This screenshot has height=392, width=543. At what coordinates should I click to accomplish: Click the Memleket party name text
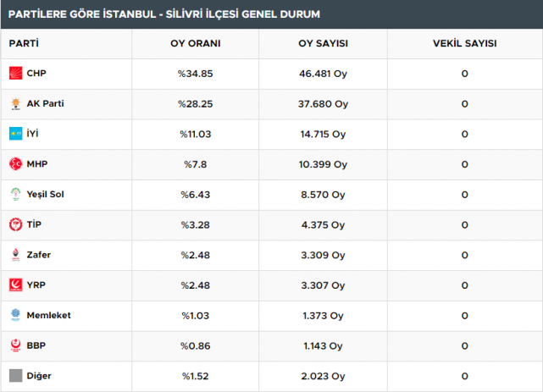coord(49,315)
